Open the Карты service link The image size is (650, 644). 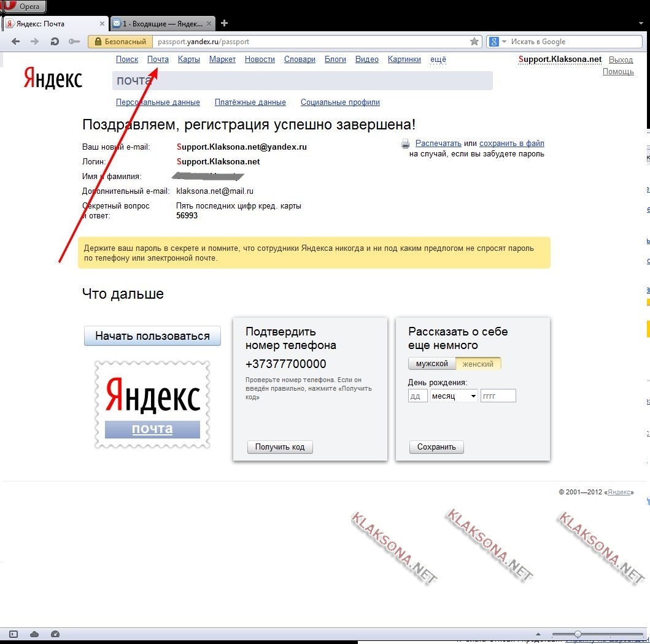[x=189, y=59]
